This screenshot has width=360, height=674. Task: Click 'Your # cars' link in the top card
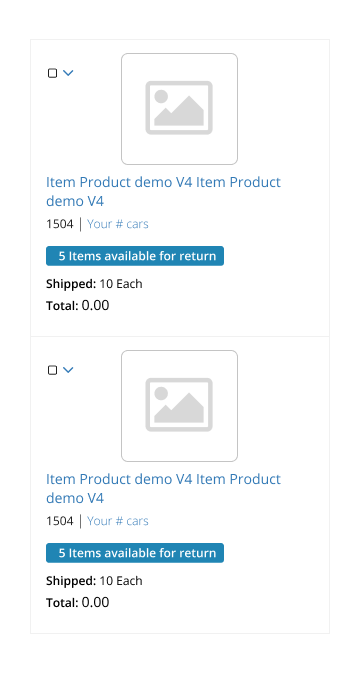click(x=118, y=224)
